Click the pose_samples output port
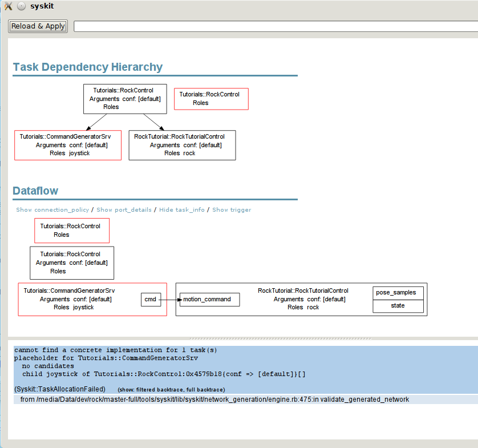This screenshot has width=478, height=448. click(x=398, y=293)
